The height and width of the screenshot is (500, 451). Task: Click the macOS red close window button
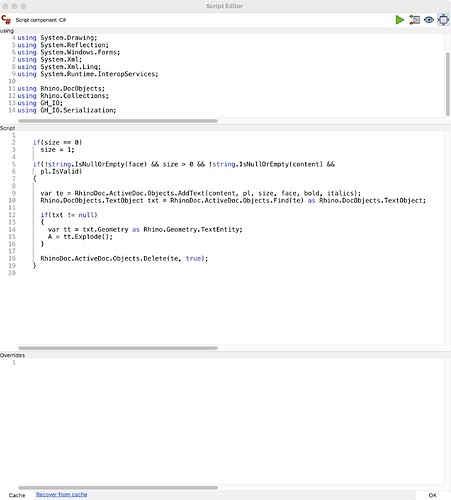[x=5, y=6]
